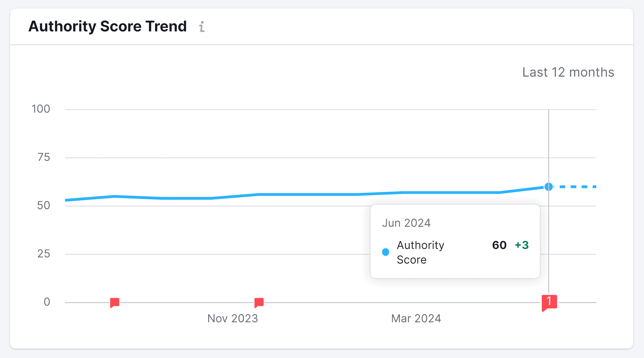
Task: Click the Last 12 months label
Action: pos(568,72)
